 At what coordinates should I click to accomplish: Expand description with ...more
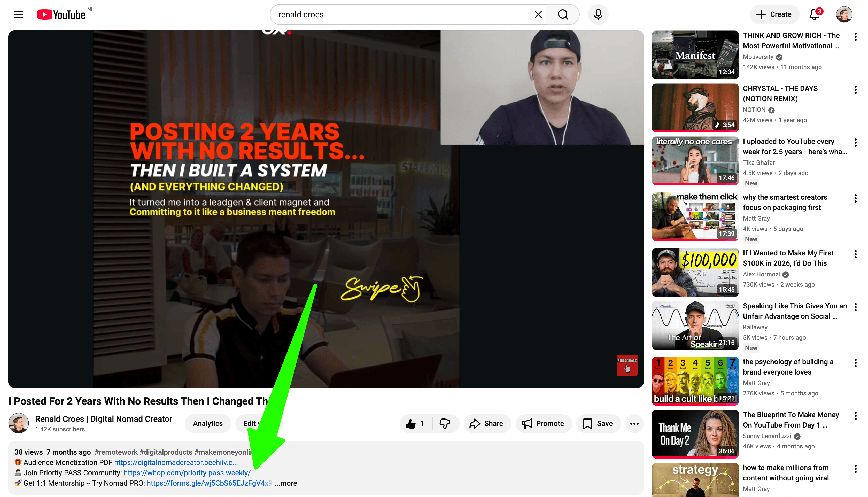point(286,483)
